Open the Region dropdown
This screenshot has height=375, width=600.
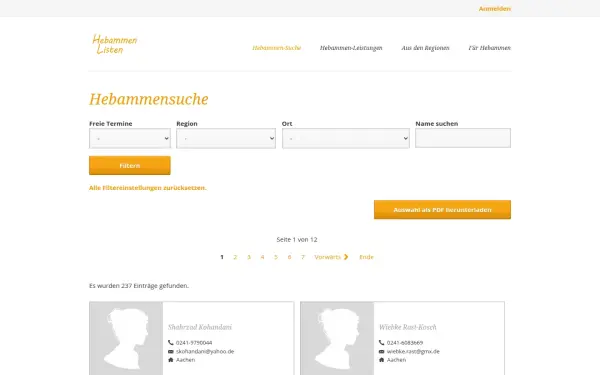pos(226,138)
